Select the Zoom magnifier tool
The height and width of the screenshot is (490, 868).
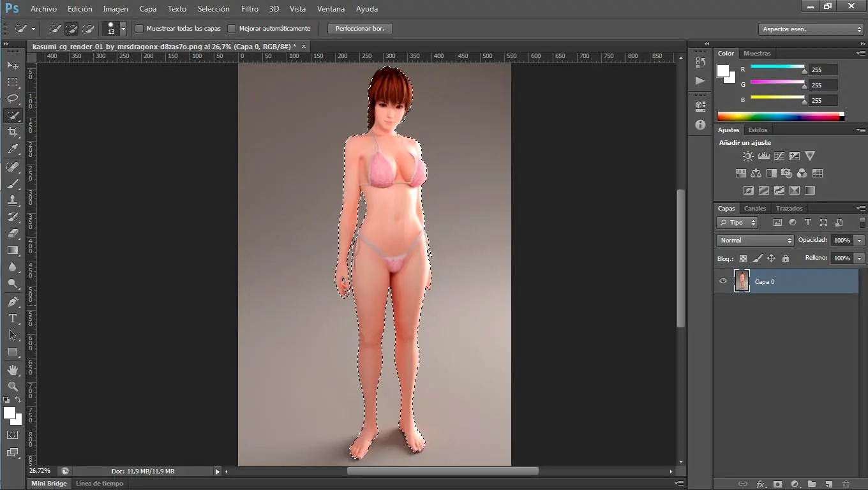13,387
